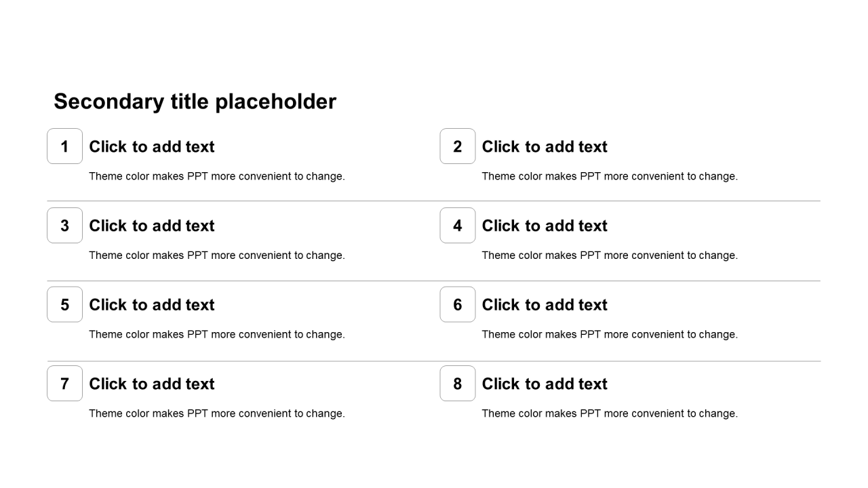The width and height of the screenshot is (868, 488).
Task: Click the heading text beside number 7
Action: click(x=152, y=384)
